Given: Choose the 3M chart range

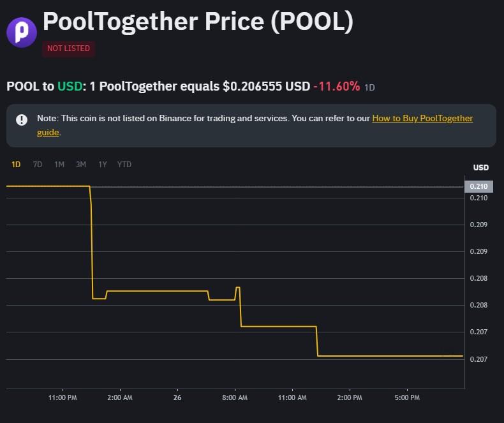Looking at the screenshot, I should [x=81, y=165].
